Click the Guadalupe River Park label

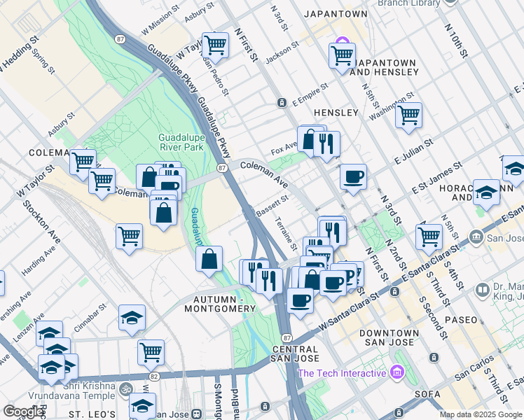pyautogui.click(x=181, y=142)
